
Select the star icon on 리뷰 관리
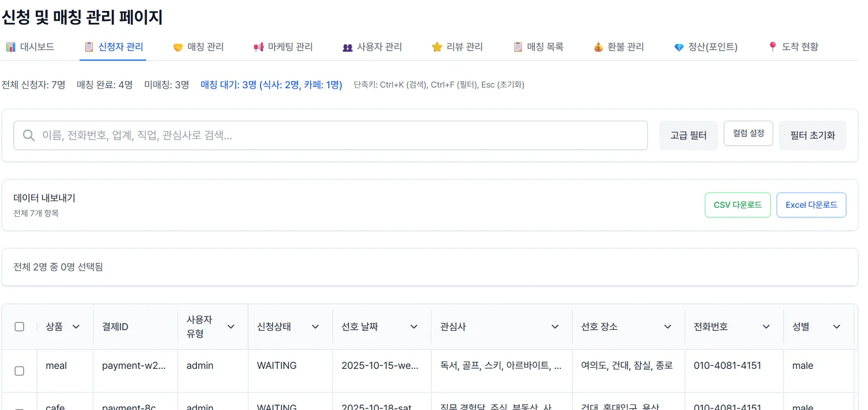[436, 46]
